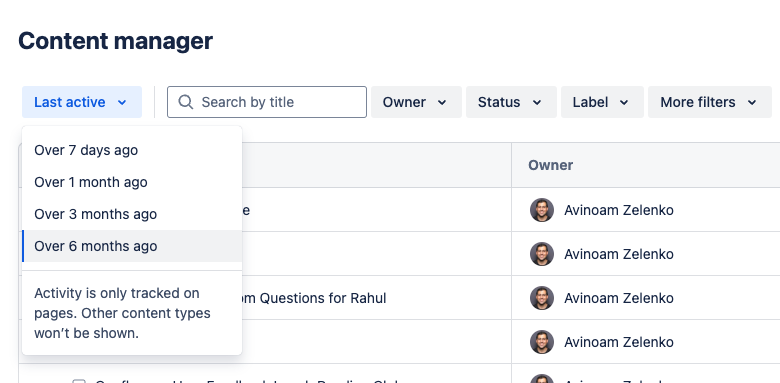This screenshot has height=383, width=780.
Task: Pick Over 3 months ago from the list
Action: click(x=132, y=214)
